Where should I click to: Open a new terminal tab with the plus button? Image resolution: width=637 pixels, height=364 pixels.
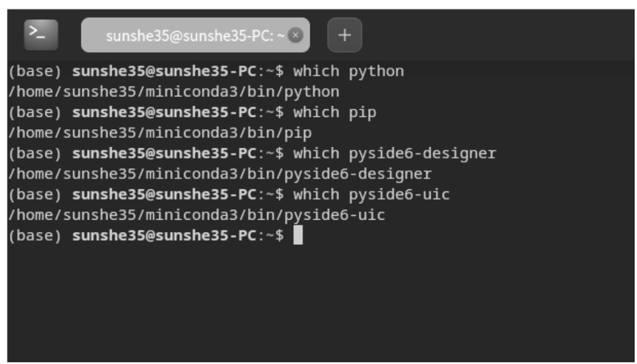point(344,35)
